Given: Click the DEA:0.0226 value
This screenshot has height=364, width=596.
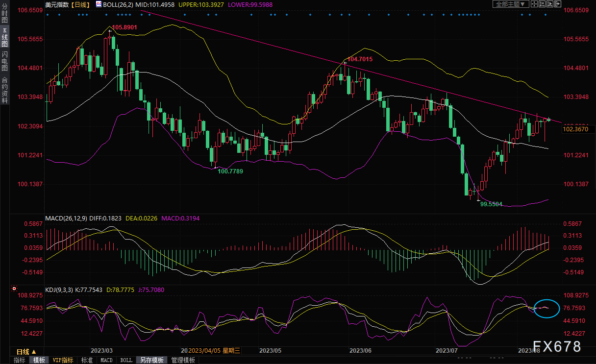Looking at the screenshot, I should click(x=142, y=218).
